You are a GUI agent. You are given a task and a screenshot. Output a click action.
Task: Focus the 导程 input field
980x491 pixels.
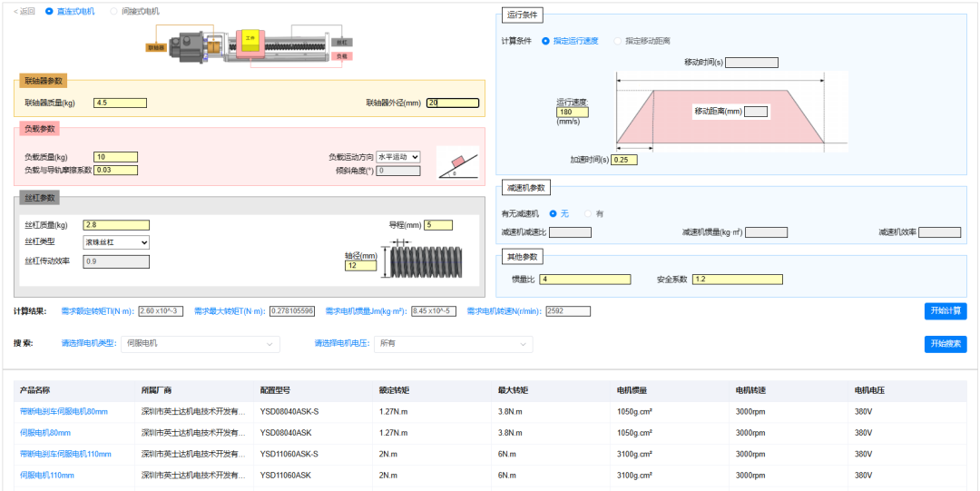click(x=438, y=225)
